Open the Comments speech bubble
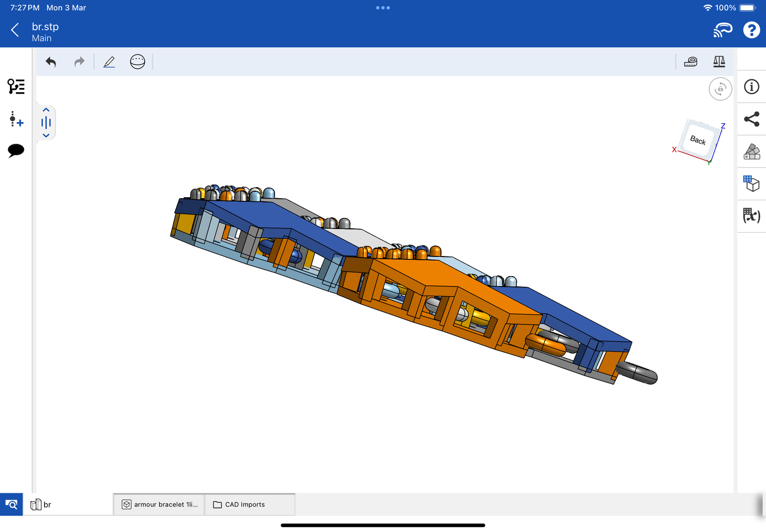The height and width of the screenshot is (532, 766). click(x=16, y=150)
